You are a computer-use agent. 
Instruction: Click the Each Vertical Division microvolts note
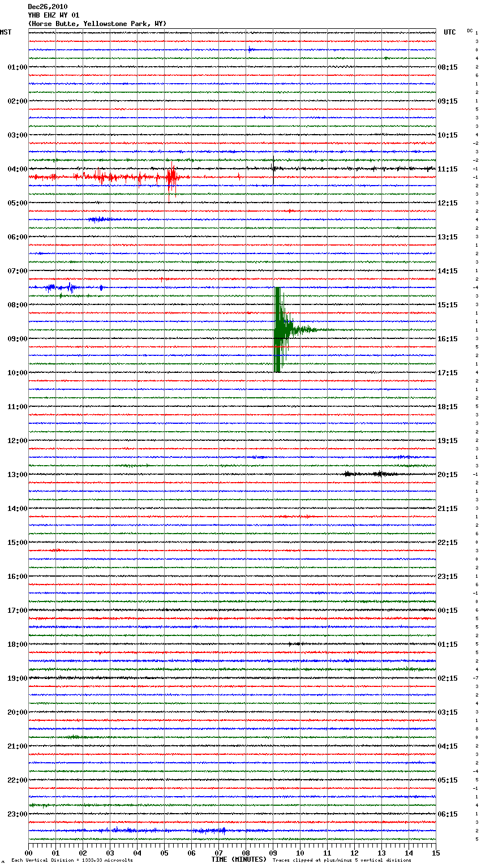[72, 860]
